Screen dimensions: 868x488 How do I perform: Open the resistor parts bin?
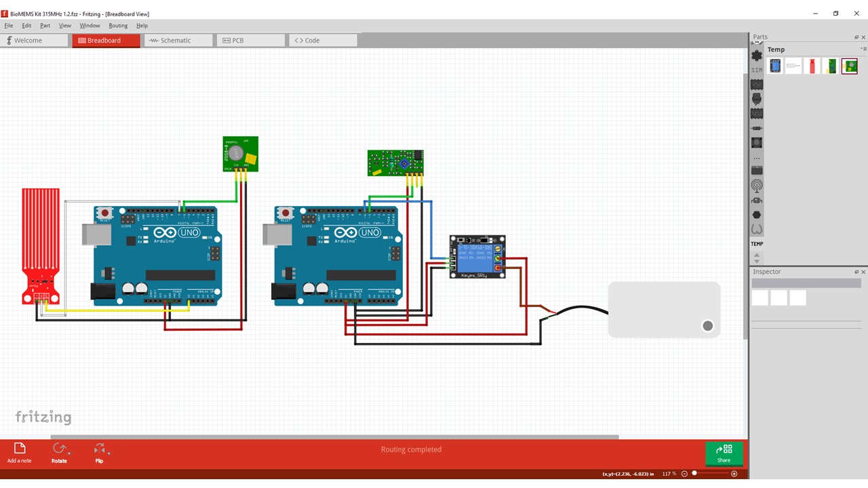757,128
